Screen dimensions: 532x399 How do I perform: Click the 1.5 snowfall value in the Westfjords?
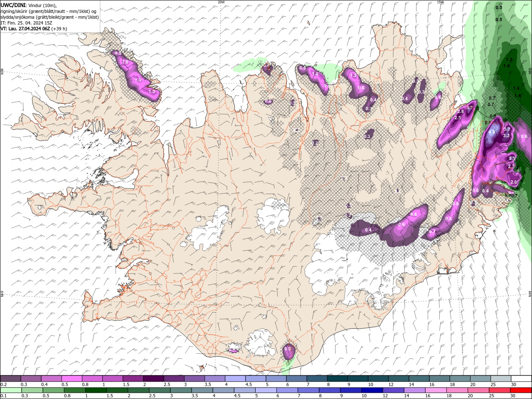tap(152, 91)
